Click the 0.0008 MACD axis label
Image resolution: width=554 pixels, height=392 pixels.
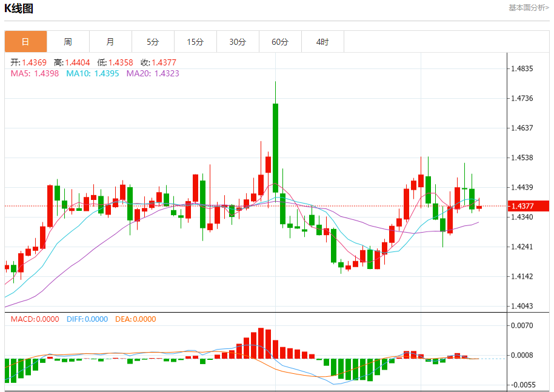click(522, 355)
